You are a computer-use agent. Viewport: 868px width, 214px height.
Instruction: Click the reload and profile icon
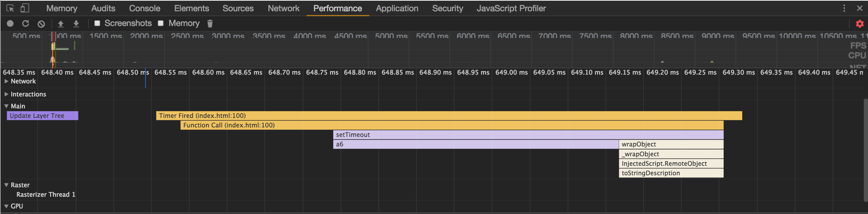(25, 24)
